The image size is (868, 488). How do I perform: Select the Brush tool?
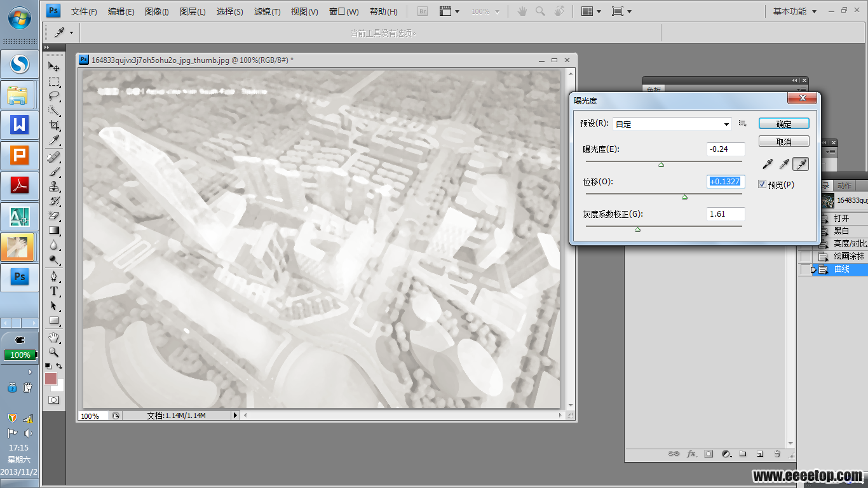(x=54, y=172)
